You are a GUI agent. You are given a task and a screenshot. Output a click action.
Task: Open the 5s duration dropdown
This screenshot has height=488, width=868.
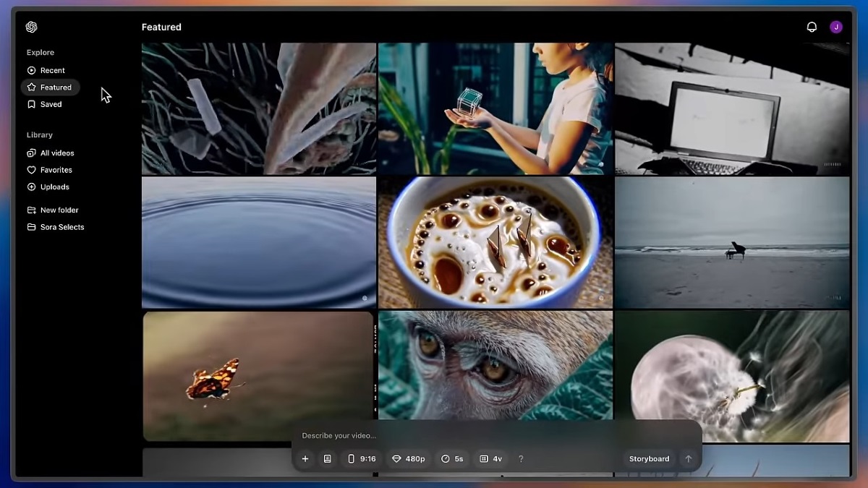tap(452, 458)
